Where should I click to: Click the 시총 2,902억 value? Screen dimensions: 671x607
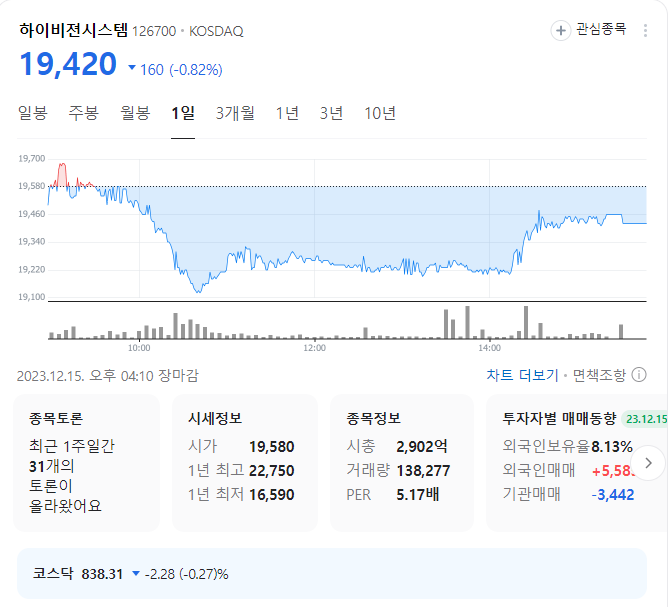[422, 446]
